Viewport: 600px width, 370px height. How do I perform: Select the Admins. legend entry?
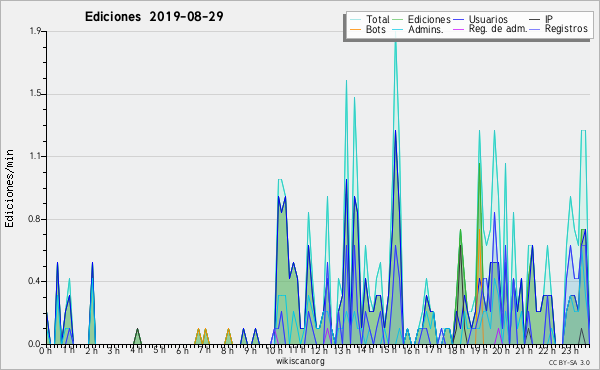click(x=426, y=29)
